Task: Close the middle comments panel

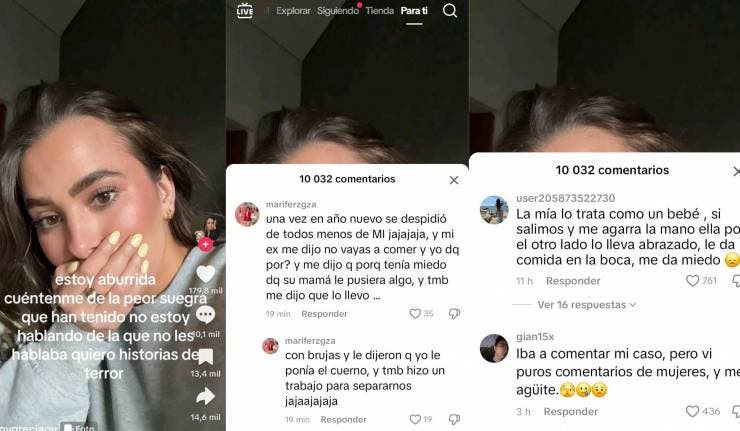Action: 454,180
